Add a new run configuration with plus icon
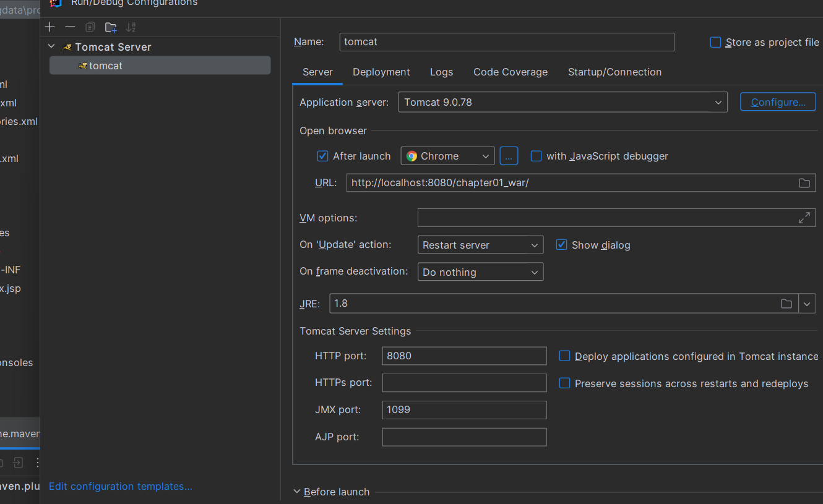The height and width of the screenshot is (504, 823). (50, 27)
